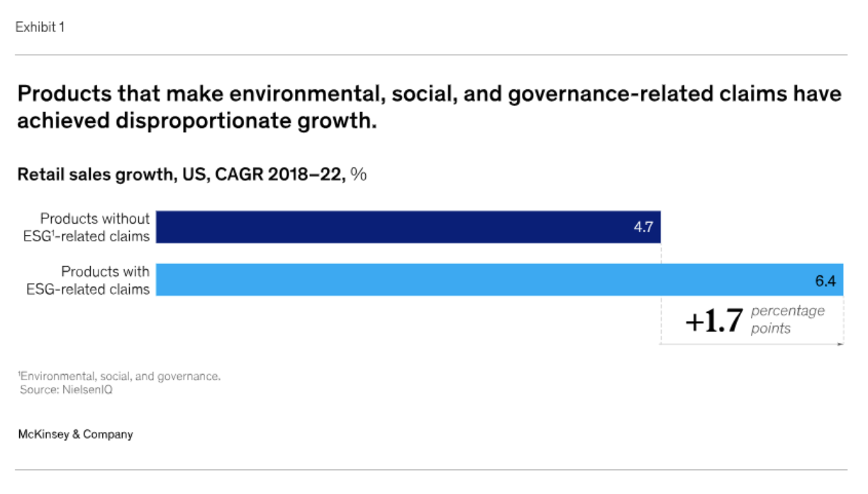
Task: Click the horizontal rule under Exhibit 1
Action: point(431,55)
